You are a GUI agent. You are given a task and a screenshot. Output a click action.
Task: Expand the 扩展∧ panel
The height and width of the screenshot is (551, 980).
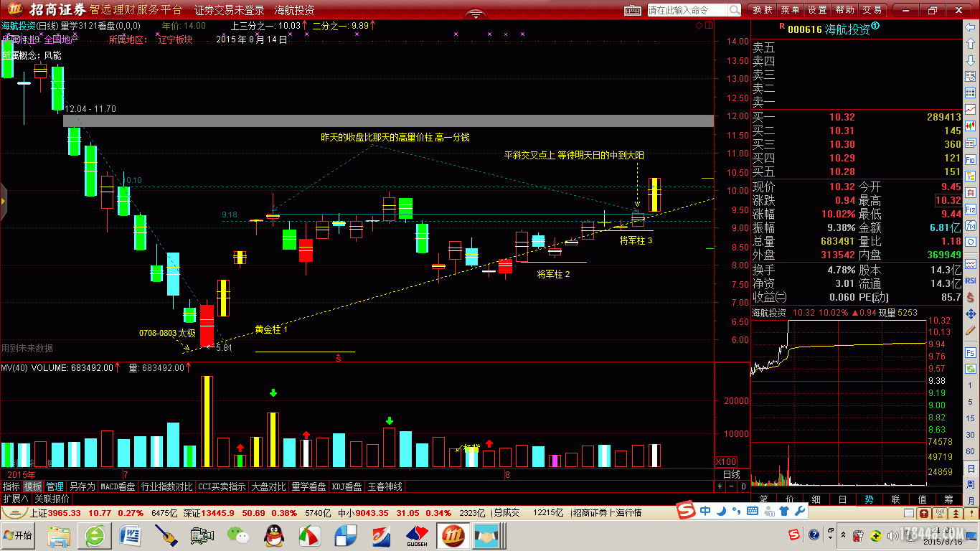point(15,499)
